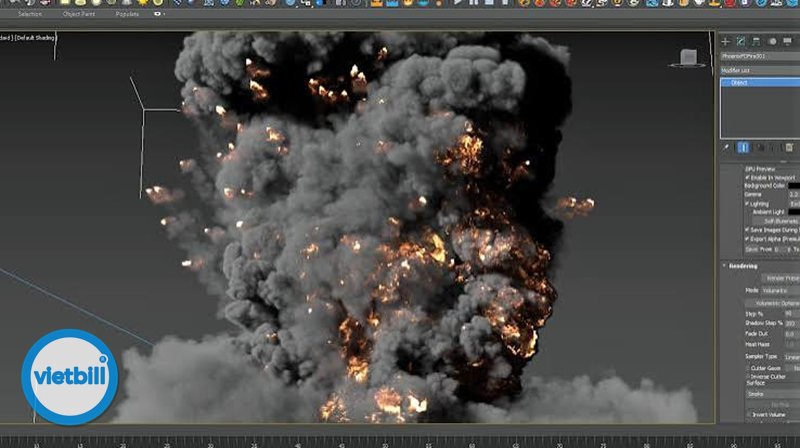Click the Volumetric Options button
800x448 pixels.
[774, 303]
